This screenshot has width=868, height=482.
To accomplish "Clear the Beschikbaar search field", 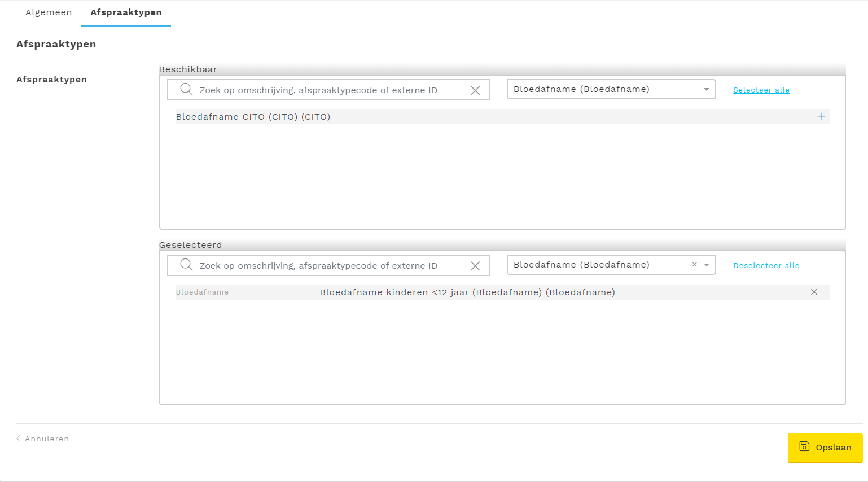I will coord(475,90).
